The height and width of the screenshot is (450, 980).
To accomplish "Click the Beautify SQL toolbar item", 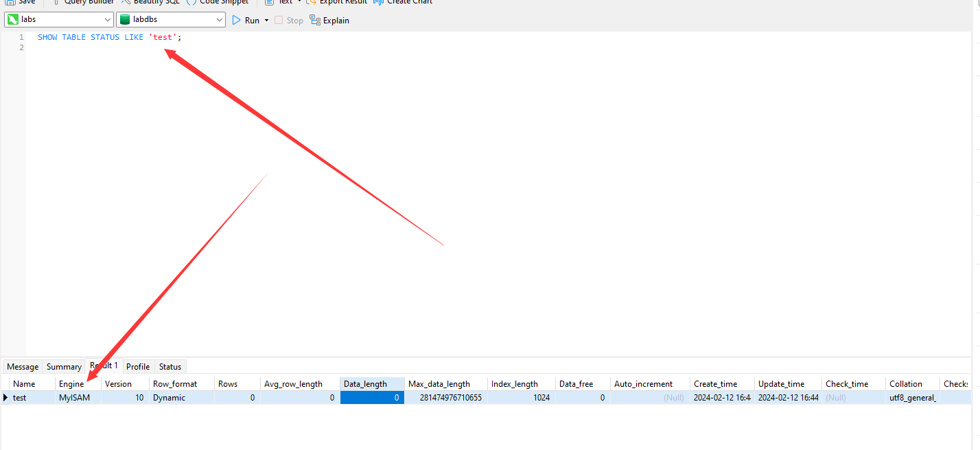I will point(150,2).
